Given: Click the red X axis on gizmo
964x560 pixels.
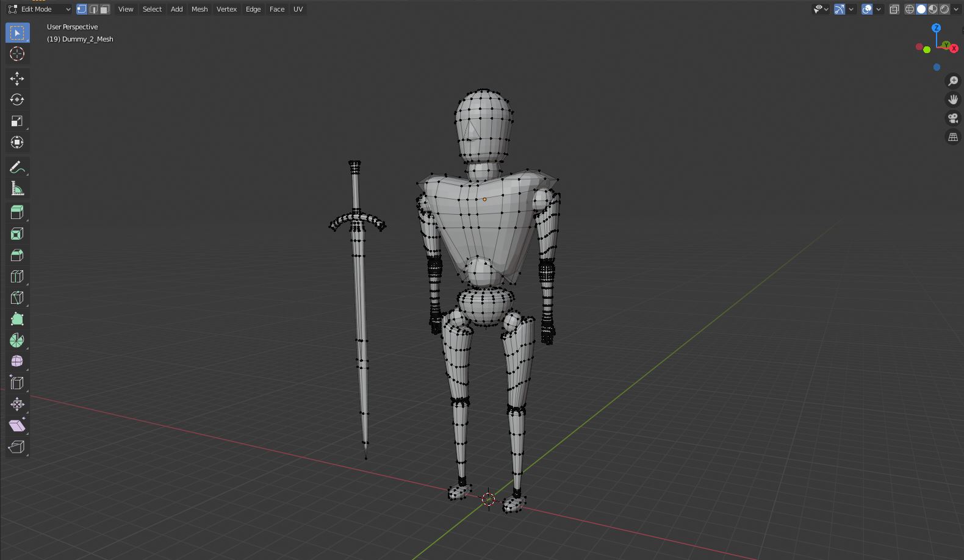Looking at the screenshot, I should (x=954, y=47).
